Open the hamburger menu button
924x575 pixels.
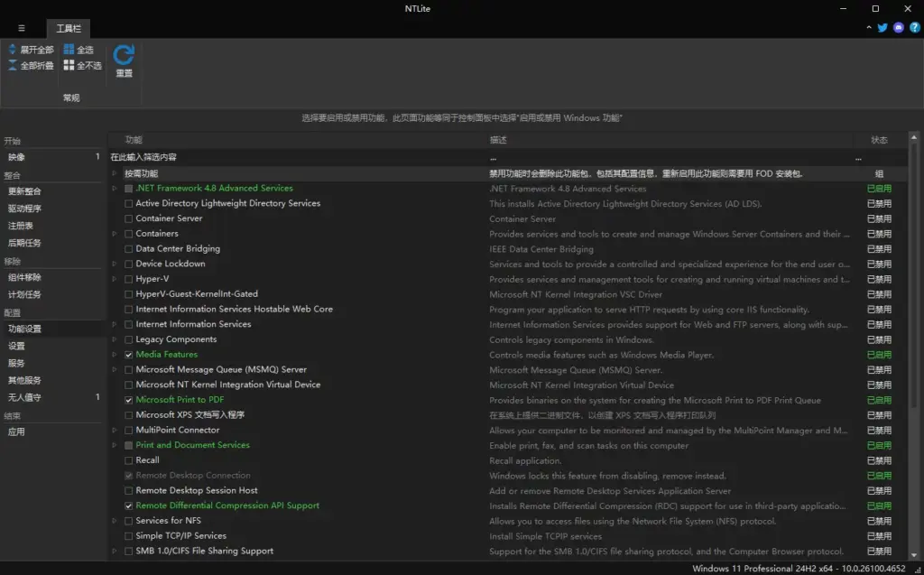[22, 28]
